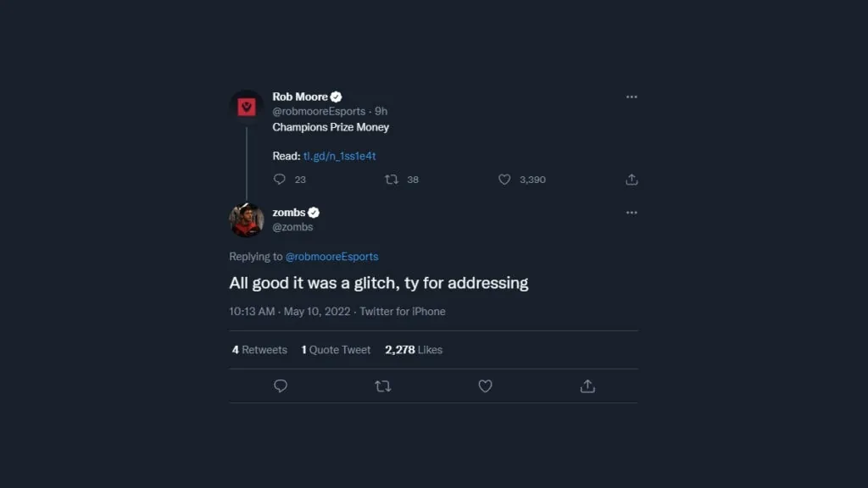This screenshot has height=488, width=868.
Task: Open the @robmooreEsports mention link
Action: coord(331,257)
